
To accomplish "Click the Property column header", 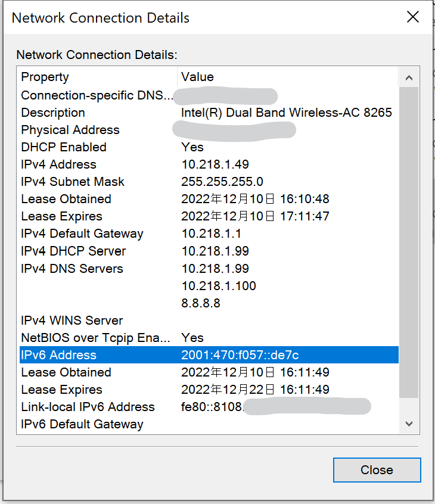I will click(x=45, y=77).
